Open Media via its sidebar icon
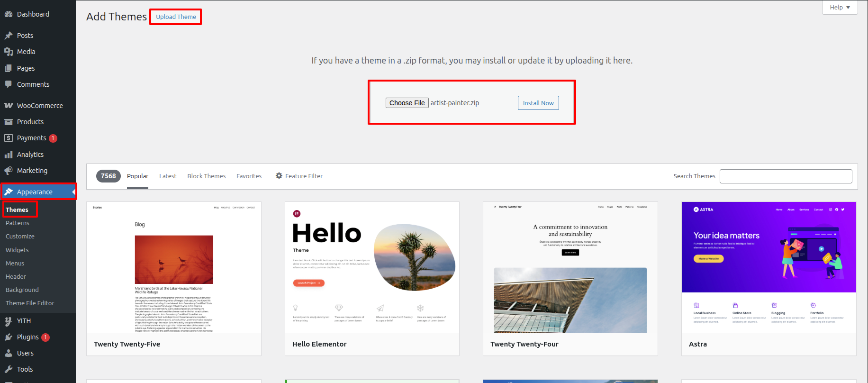 (x=9, y=52)
